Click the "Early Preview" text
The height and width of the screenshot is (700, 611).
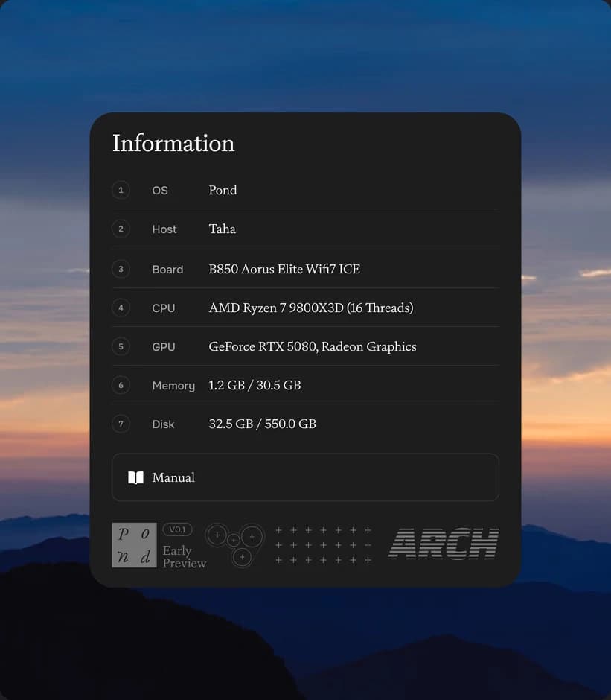(x=185, y=557)
